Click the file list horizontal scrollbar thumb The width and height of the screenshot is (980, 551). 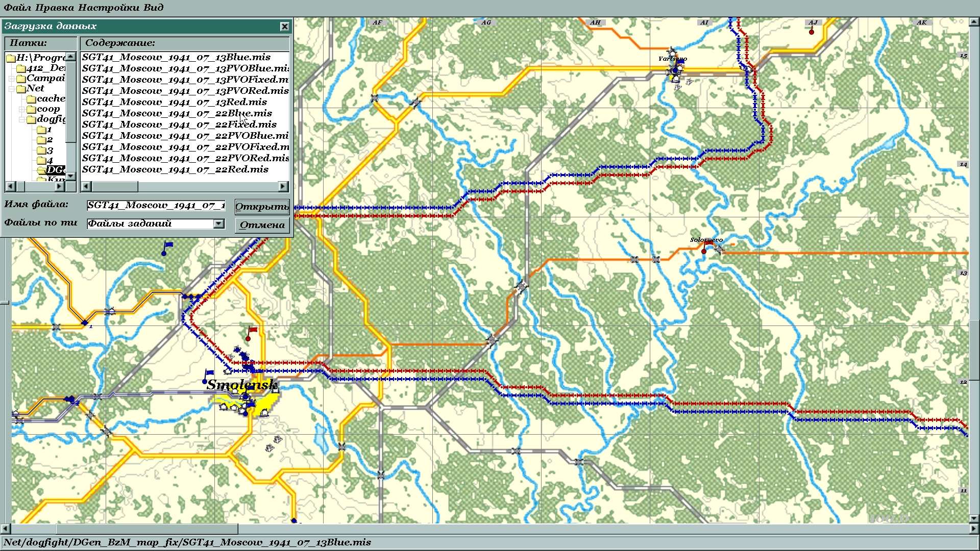115,187
